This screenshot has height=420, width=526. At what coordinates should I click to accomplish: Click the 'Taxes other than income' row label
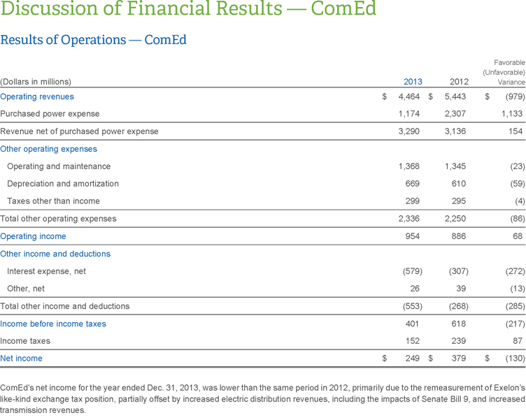tap(53, 201)
